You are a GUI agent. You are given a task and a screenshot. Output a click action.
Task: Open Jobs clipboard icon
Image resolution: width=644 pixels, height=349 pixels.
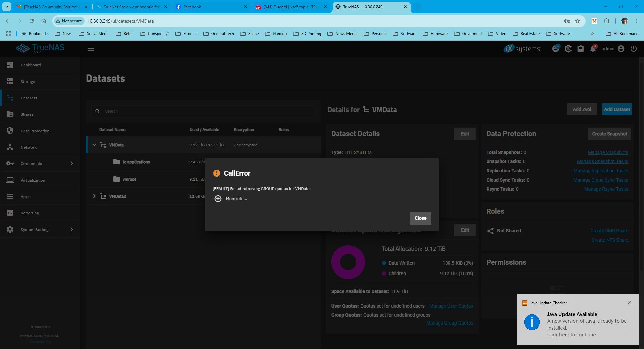tap(580, 49)
